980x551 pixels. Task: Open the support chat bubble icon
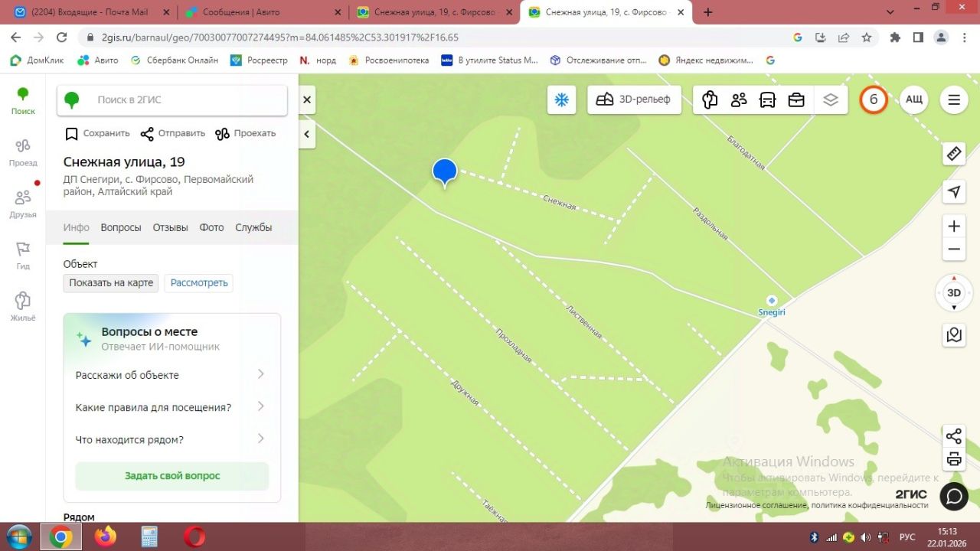point(954,496)
